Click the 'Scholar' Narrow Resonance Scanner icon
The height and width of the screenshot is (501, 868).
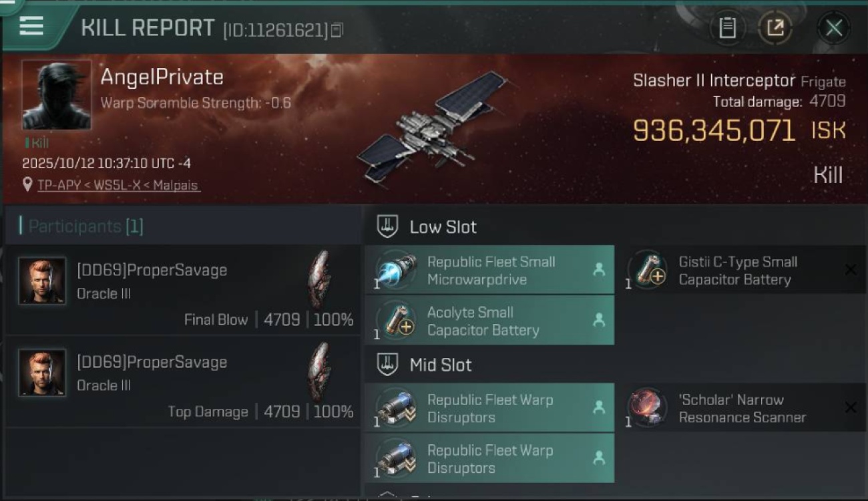647,408
